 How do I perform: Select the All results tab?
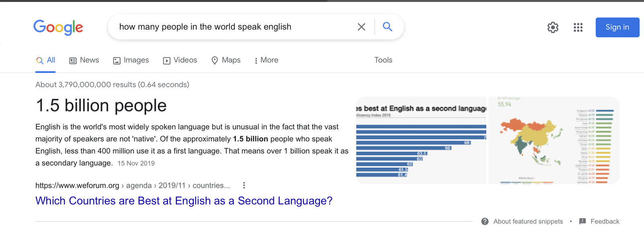click(45, 60)
